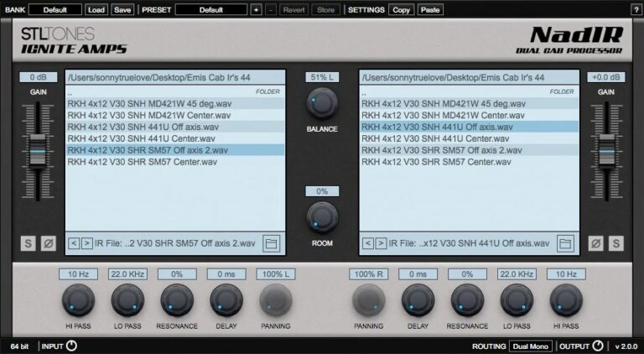Invert phase on the left cab

[x=49, y=243]
